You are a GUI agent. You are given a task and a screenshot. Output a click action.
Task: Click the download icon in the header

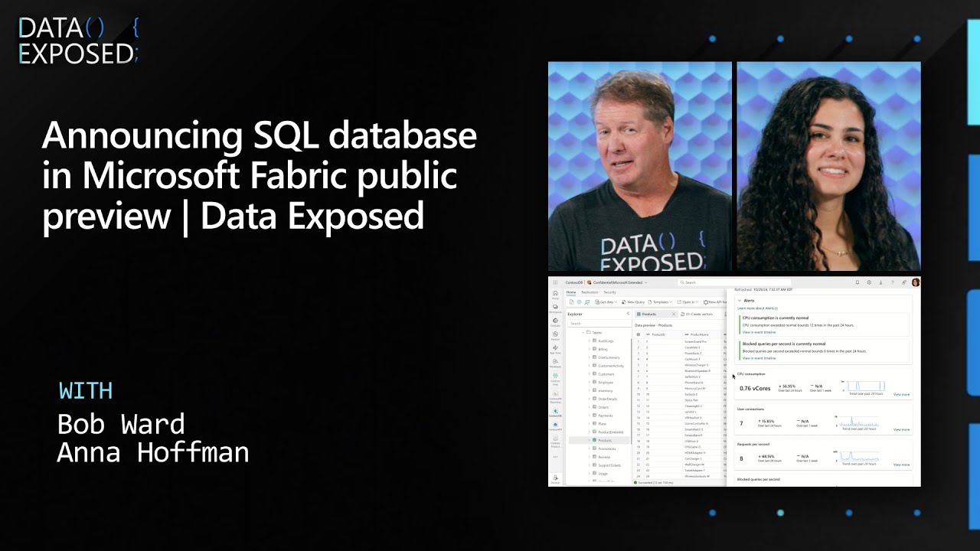(x=880, y=282)
